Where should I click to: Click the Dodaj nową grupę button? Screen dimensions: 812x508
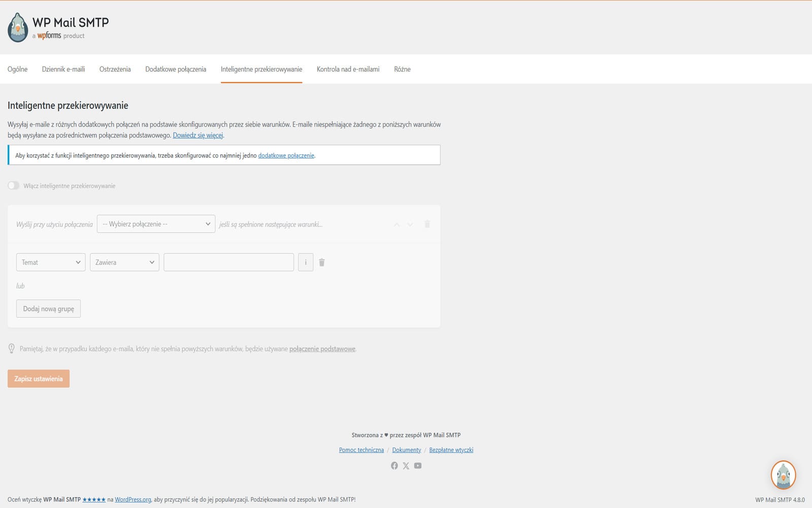pos(49,309)
